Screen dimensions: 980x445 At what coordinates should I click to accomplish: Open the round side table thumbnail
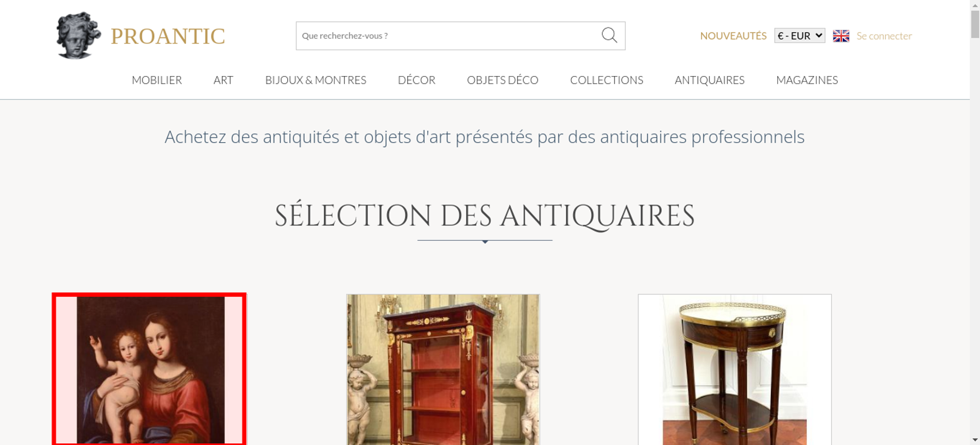[x=735, y=370]
